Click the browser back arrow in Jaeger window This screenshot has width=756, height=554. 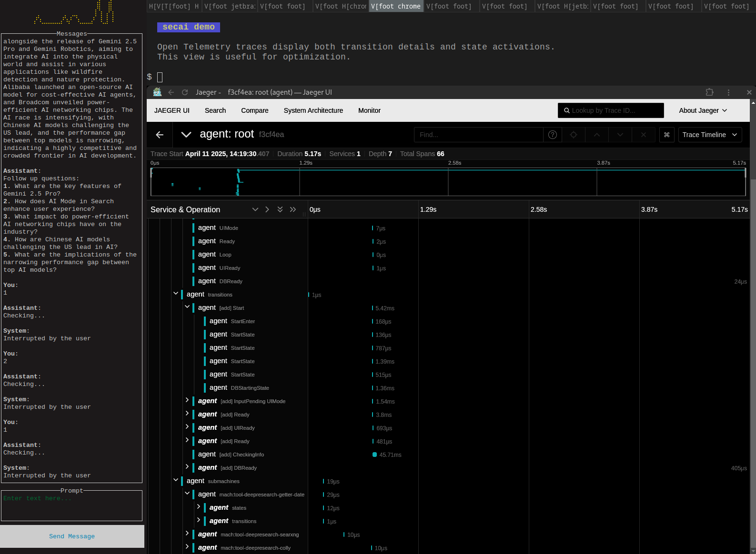(x=171, y=92)
